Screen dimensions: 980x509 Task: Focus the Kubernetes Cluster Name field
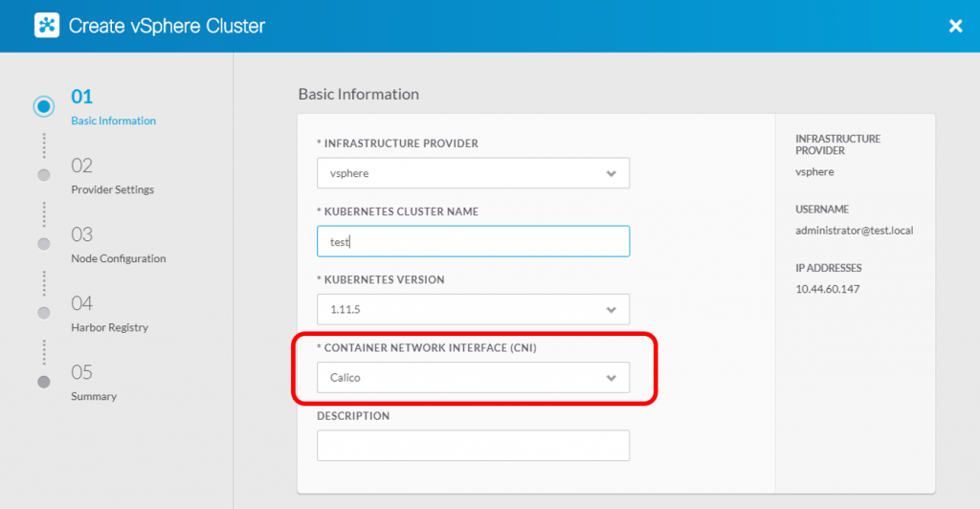point(473,241)
